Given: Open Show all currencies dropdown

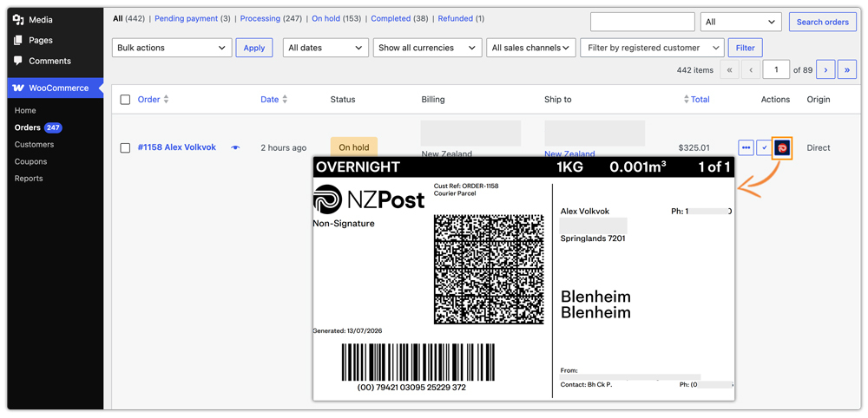Looking at the screenshot, I should [427, 48].
